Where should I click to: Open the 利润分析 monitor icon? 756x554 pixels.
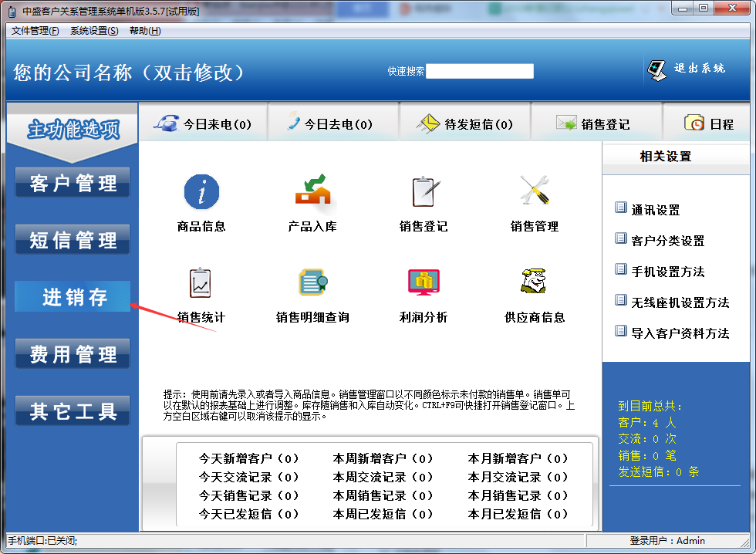click(424, 282)
